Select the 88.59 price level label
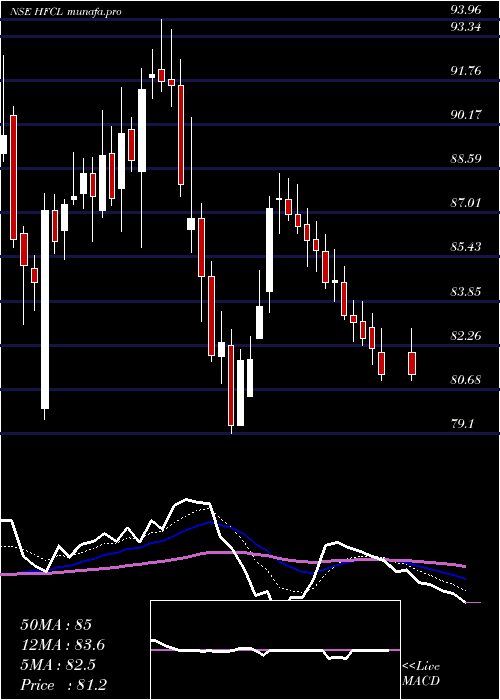This screenshot has width=500, height=700. point(466,159)
